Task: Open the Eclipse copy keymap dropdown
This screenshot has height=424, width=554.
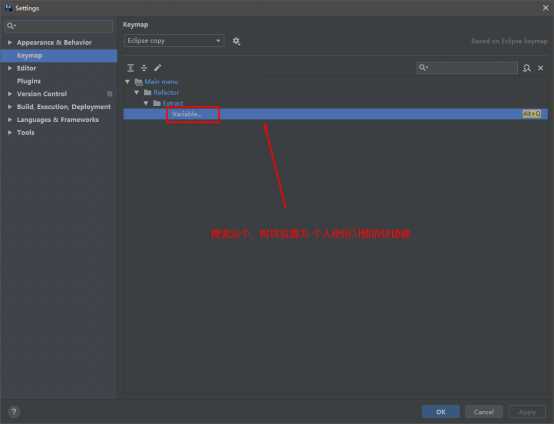Action: 174,41
